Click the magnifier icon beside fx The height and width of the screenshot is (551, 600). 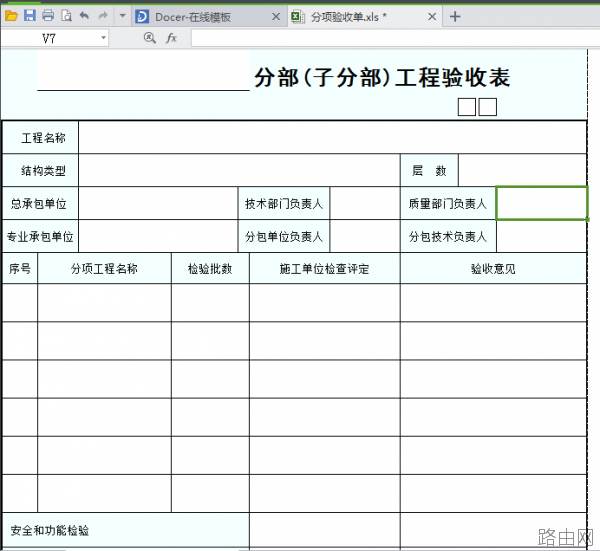pyautogui.click(x=149, y=38)
